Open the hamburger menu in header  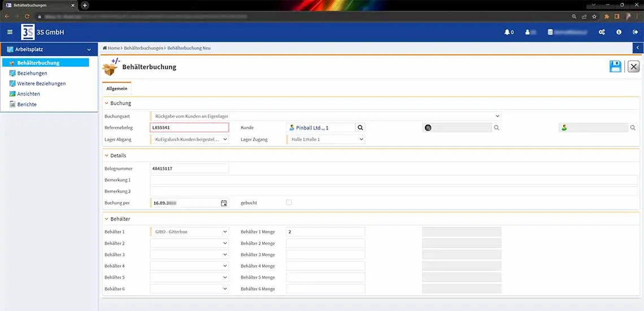(x=10, y=32)
